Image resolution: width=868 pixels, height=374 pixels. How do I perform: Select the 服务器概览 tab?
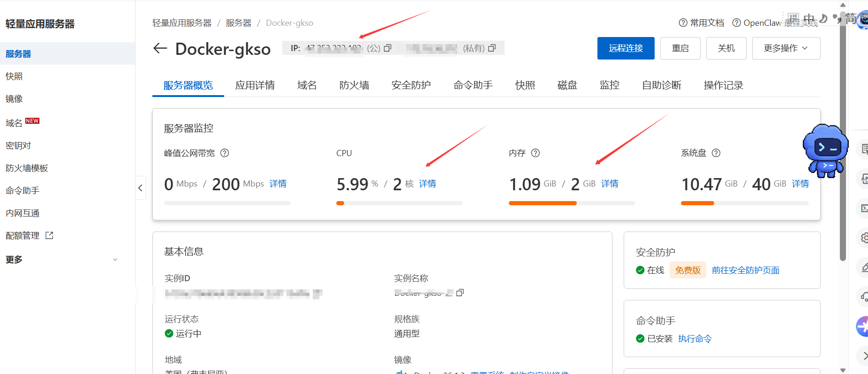188,85
